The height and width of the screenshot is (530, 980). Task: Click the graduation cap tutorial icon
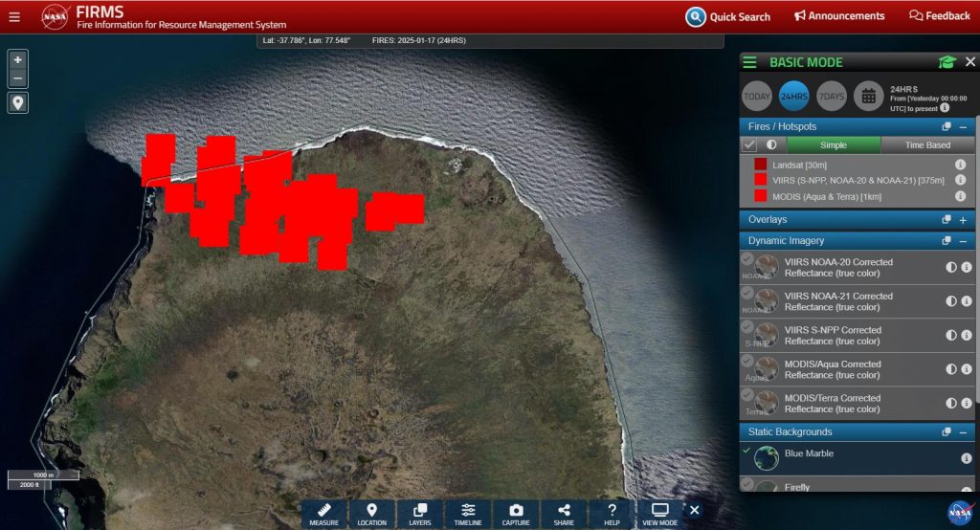pos(947,62)
